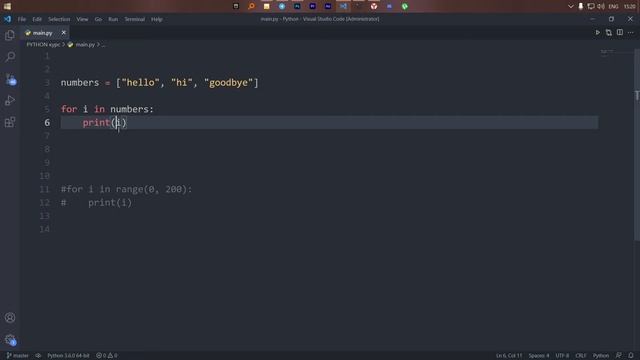Open the notifications bell icon
This screenshot has width=640, height=360.
[631, 356]
